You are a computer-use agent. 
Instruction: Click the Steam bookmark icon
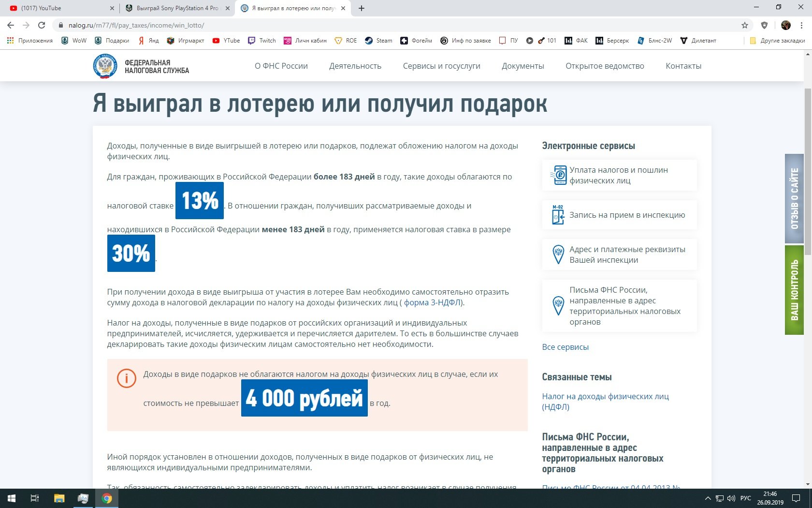coord(369,41)
